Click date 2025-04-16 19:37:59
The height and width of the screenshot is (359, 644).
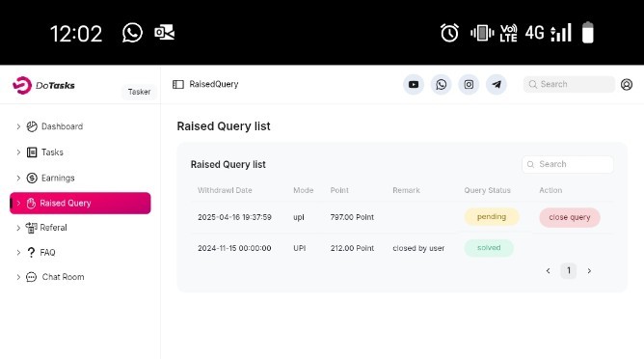[x=234, y=217]
